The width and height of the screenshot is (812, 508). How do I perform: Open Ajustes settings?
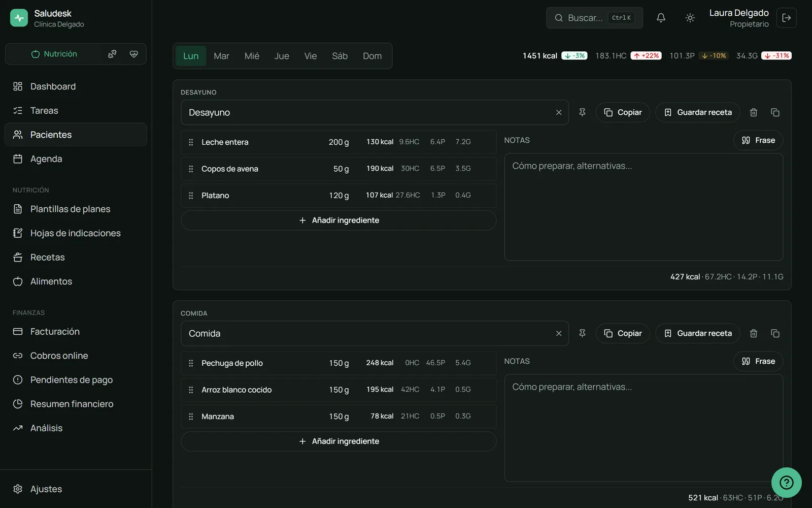76,489
